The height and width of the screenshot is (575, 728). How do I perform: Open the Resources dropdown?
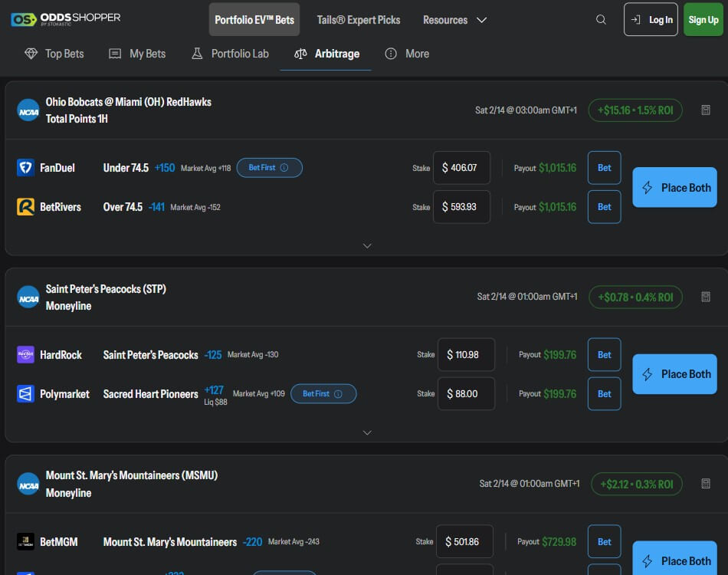pyautogui.click(x=454, y=20)
